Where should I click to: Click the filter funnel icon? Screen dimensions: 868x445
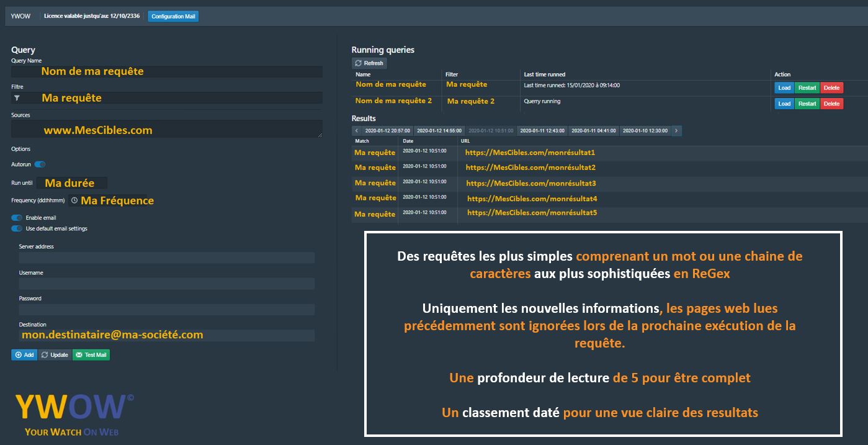pos(17,98)
